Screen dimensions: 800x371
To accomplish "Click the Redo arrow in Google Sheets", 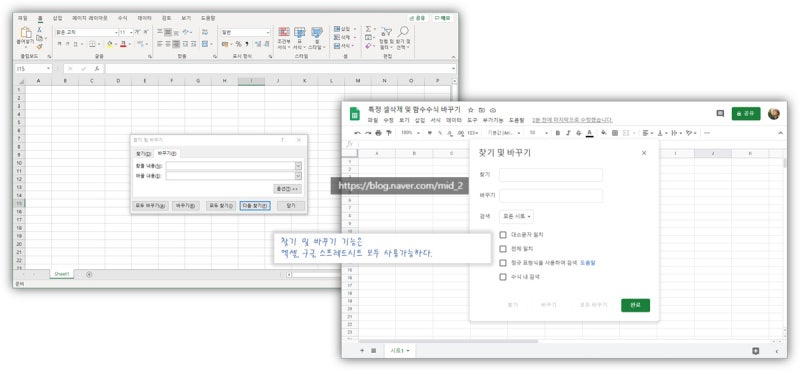I will point(368,133).
